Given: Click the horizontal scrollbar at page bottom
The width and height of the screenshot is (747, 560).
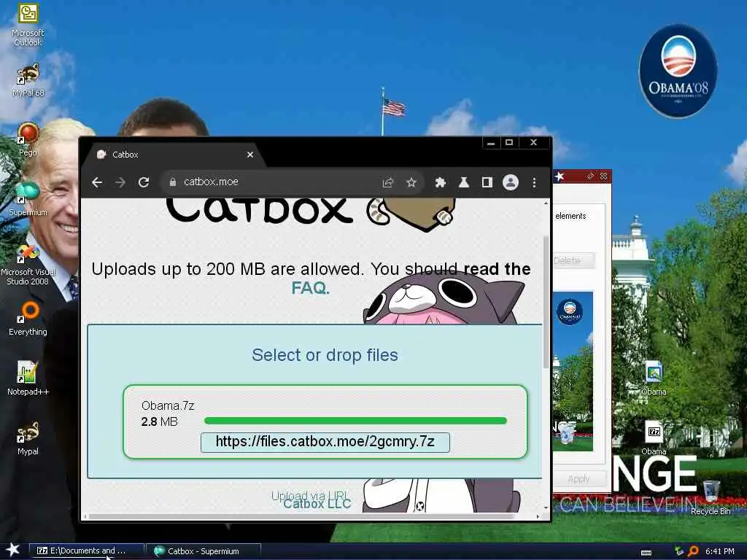Looking at the screenshot, I should pyautogui.click(x=301, y=516).
